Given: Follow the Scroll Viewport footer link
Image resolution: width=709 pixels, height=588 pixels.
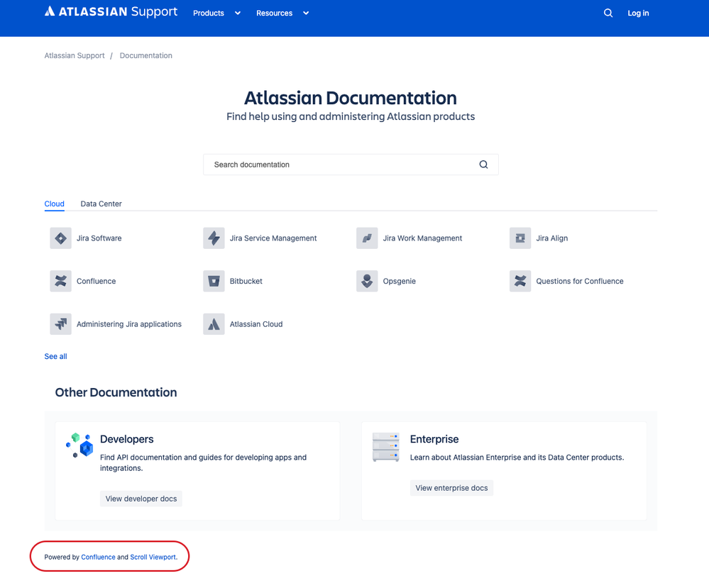Looking at the screenshot, I should point(153,558).
